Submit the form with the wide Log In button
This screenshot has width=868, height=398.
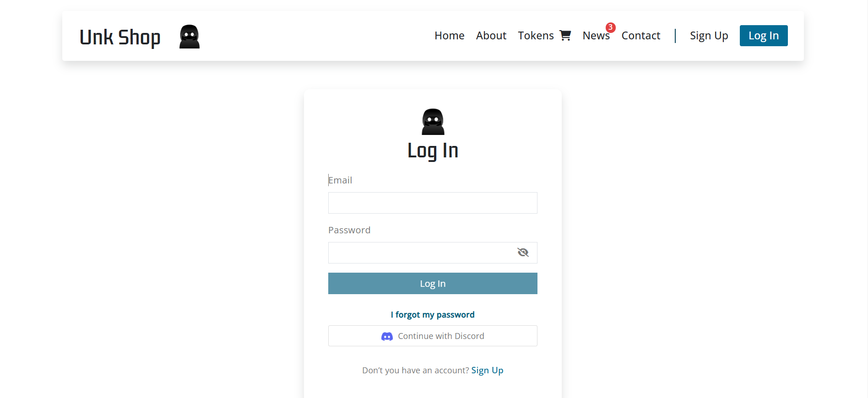click(x=433, y=284)
